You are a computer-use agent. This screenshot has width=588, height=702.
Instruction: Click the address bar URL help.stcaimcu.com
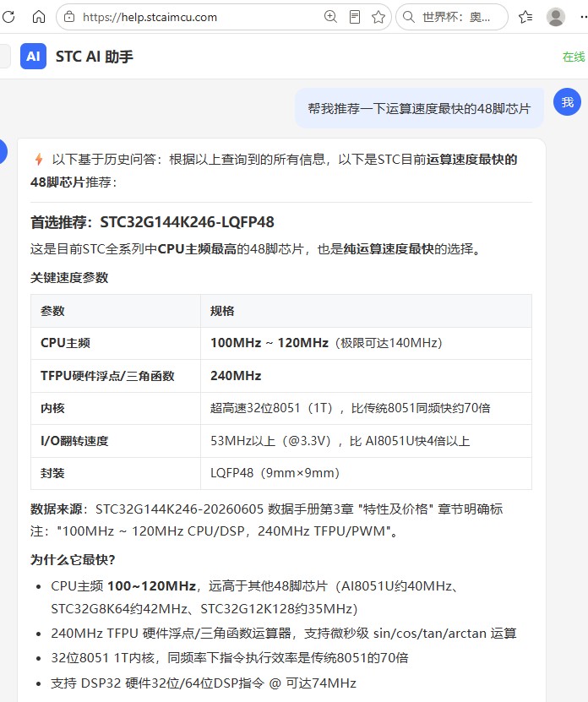click(150, 18)
